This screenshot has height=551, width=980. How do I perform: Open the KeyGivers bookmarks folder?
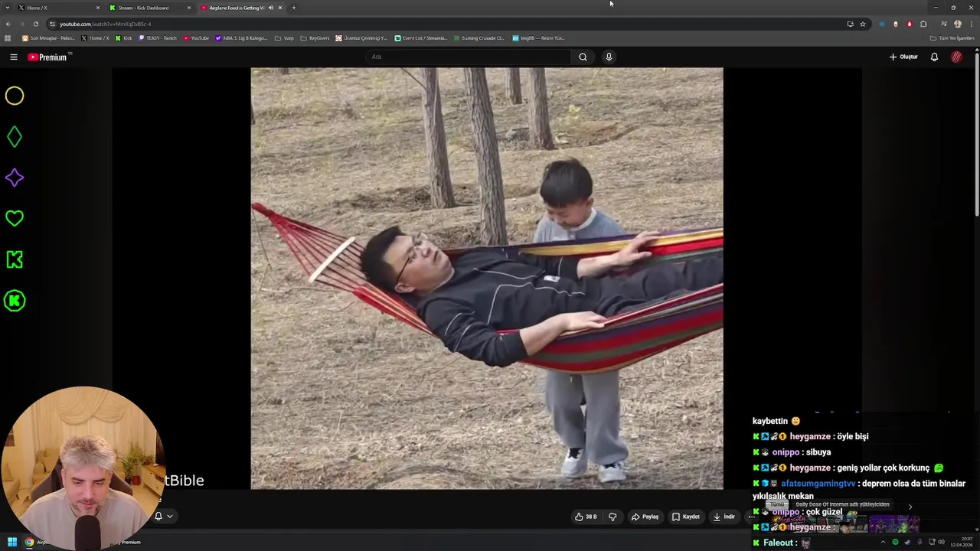coord(315,37)
